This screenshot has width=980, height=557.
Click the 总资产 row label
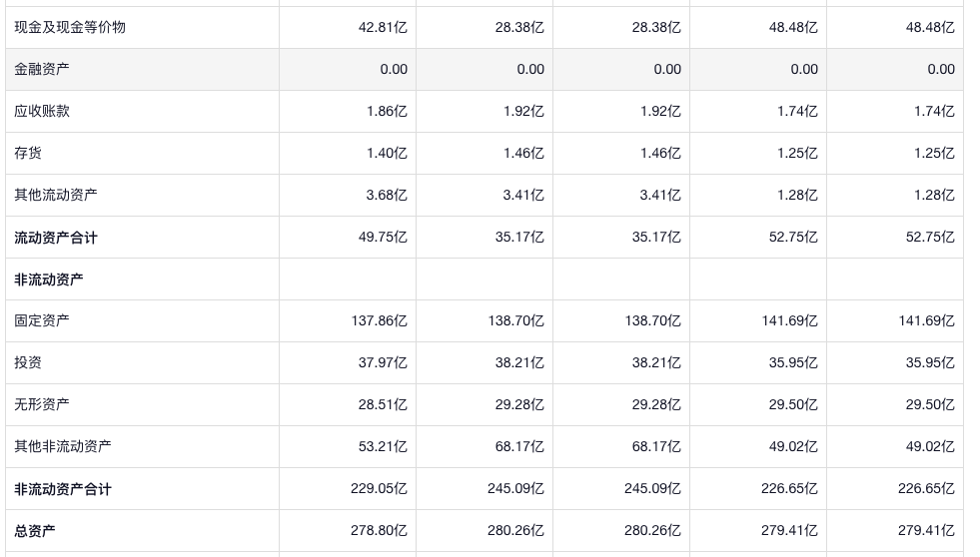(x=35, y=531)
